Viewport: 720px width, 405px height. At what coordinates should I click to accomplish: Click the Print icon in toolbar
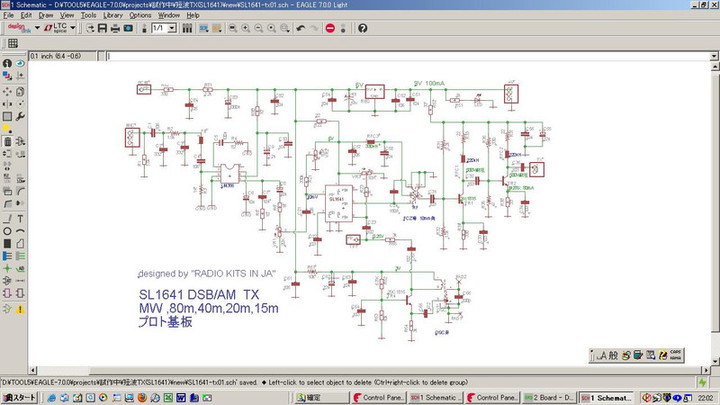(x=115, y=28)
